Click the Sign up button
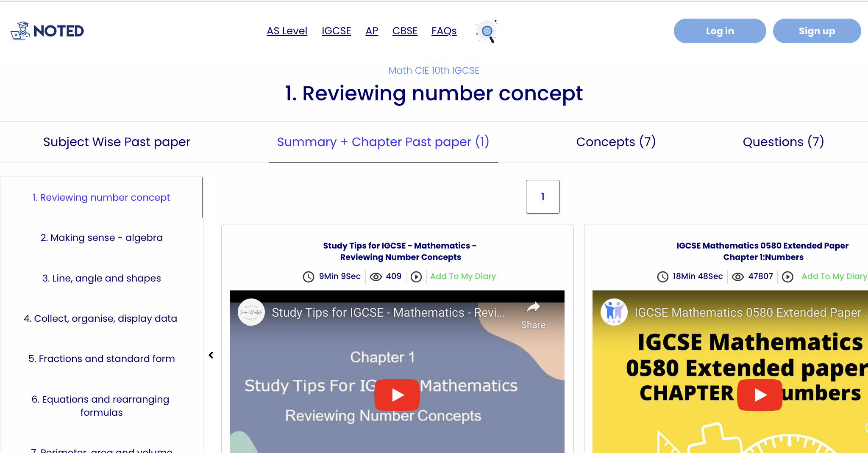Viewport: 868px width, 453px height. click(817, 31)
